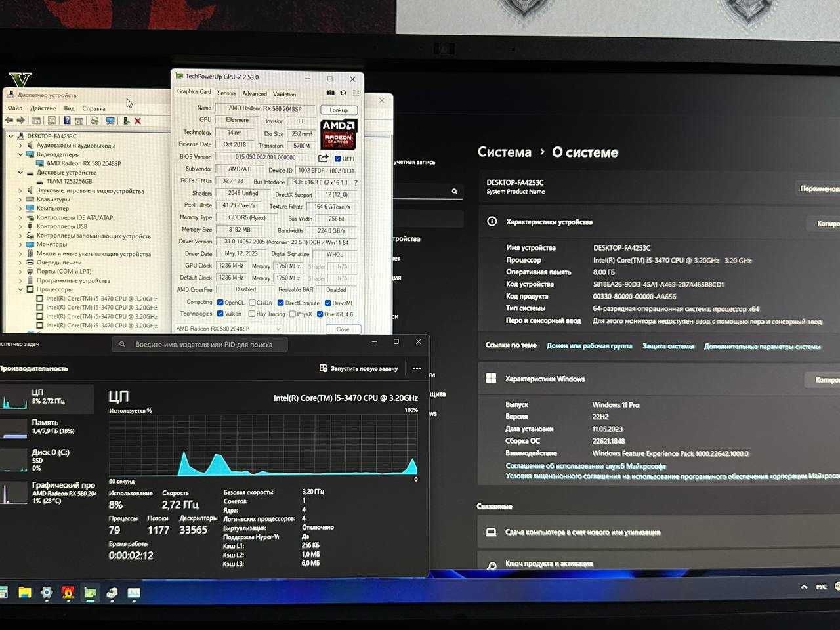Open the Защита системы link
Image resolution: width=840 pixels, height=630 pixels.
pos(668,346)
